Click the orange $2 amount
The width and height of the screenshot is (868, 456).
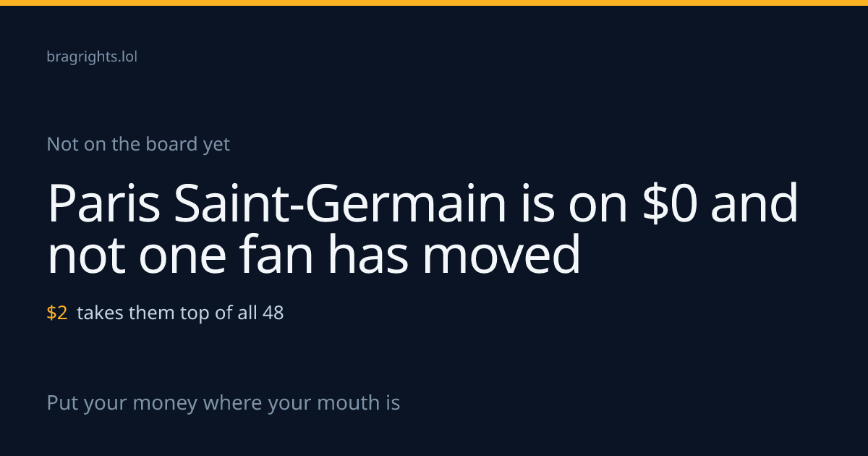pos(57,313)
